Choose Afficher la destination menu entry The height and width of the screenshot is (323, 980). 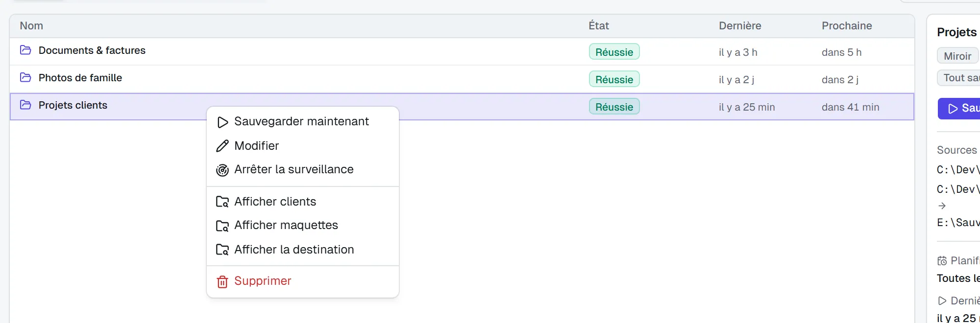pos(303,250)
